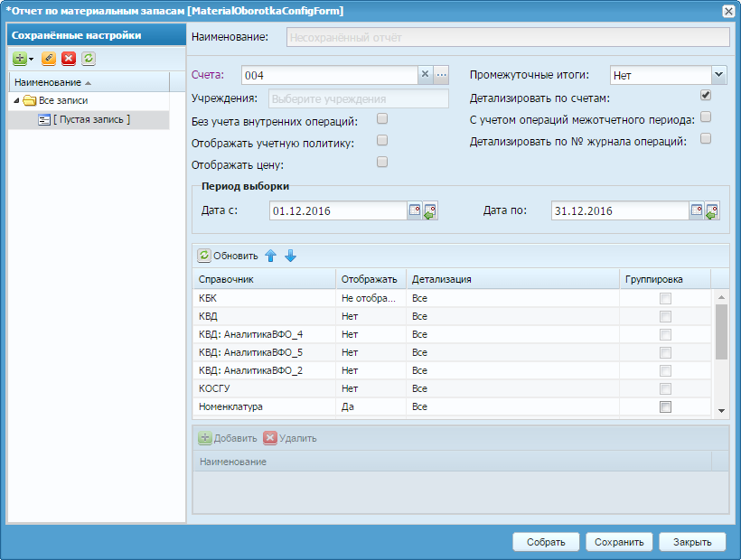Collapse the Все записи tree node

tap(16, 100)
